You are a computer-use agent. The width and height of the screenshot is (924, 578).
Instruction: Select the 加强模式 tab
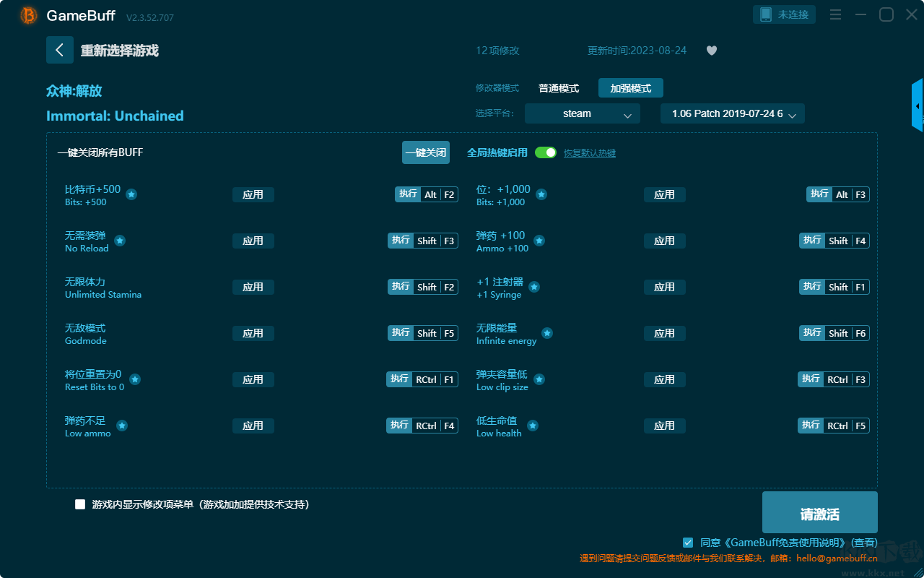631,88
